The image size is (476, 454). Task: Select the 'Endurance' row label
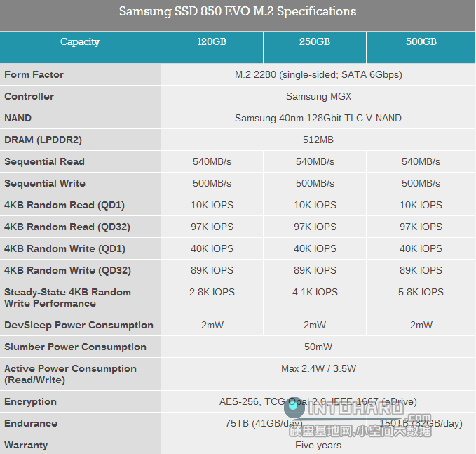tap(31, 423)
